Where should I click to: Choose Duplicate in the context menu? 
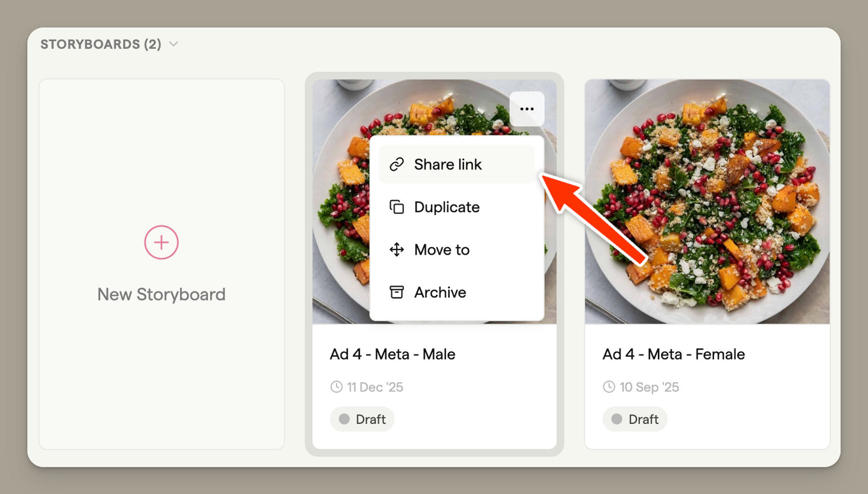[x=446, y=207]
